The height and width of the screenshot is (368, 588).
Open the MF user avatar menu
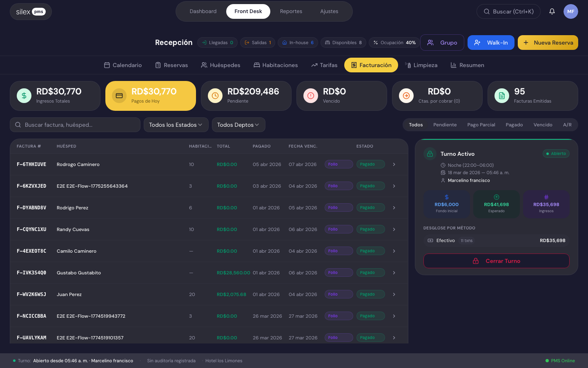(570, 11)
